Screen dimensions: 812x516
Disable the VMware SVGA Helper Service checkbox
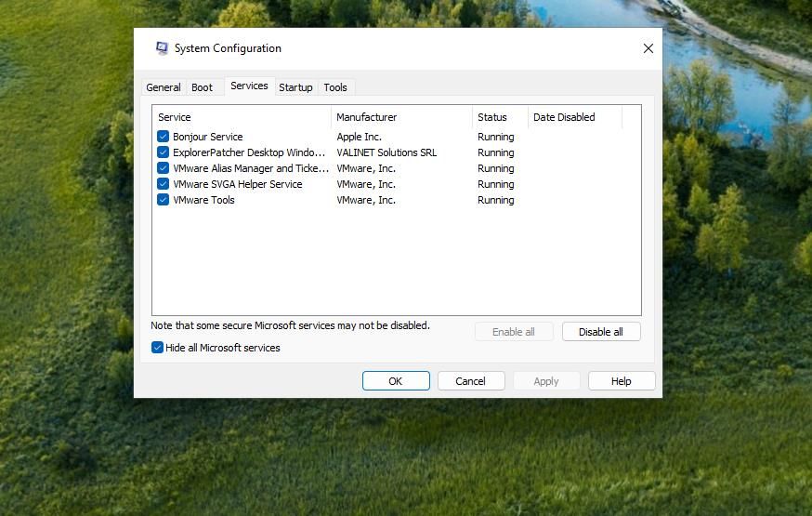(x=163, y=184)
